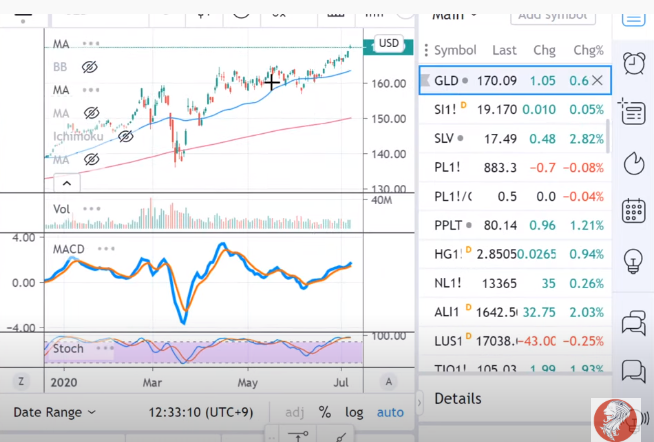The width and height of the screenshot is (654, 442).
Task: Open the alerts alarm clock panel
Action: coord(634,63)
